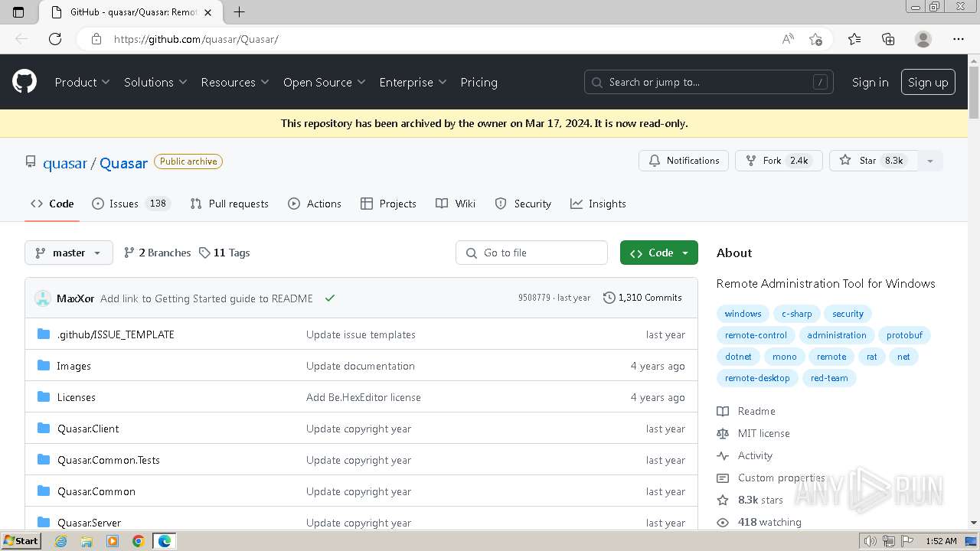Screen dimensions: 980x551
Task: Open the browser Collections icon
Action: coord(888,39)
